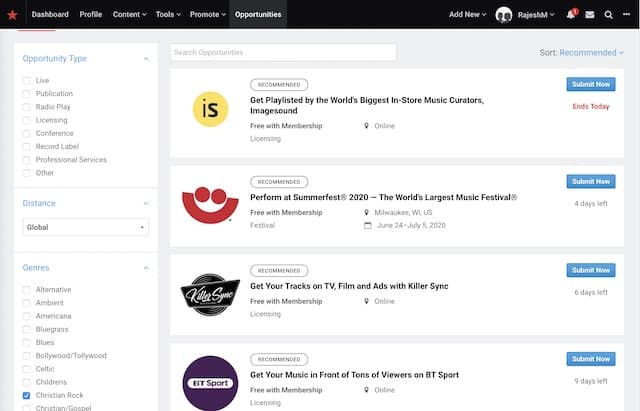Collapse the Opportunity Type section
This screenshot has width=640, height=411.
click(x=146, y=59)
